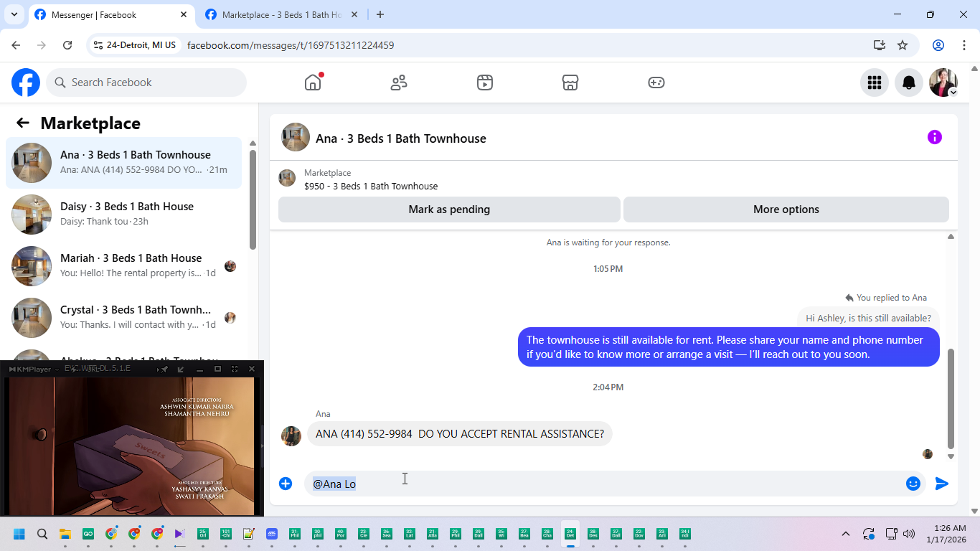The height and width of the screenshot is (551, 980).
Task: Click the chat header Ana · 3 Beds 1 Bath Townhouse
Action: 401,138
